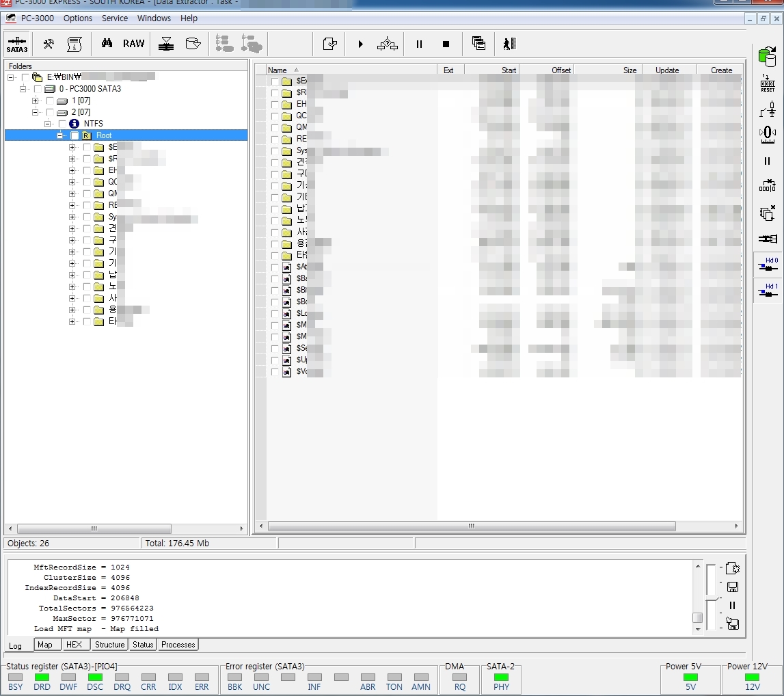Select the RAW recovery toolbar button
The image size is (784, 696).
point(133,44)
